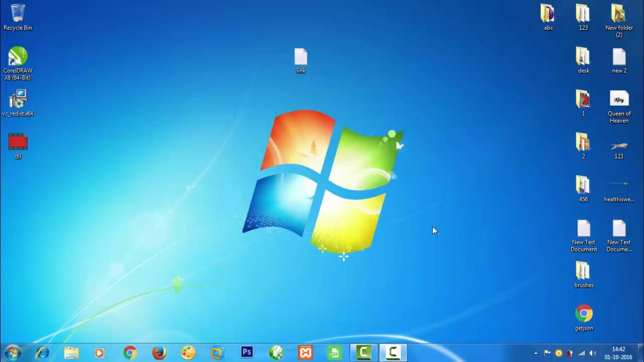
Task: Select the new 2 text file icon
Action: (619, 60)
